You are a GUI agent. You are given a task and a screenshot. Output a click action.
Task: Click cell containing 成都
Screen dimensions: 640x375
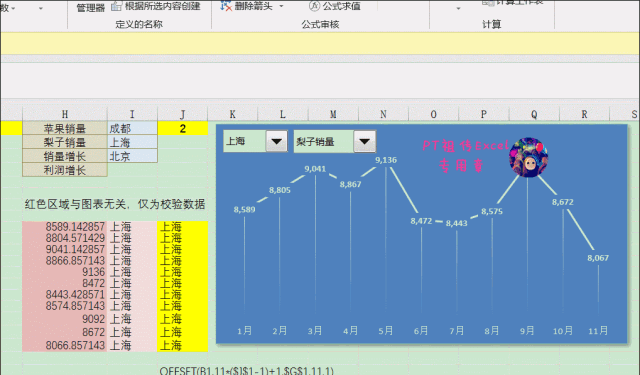(132, 128)
